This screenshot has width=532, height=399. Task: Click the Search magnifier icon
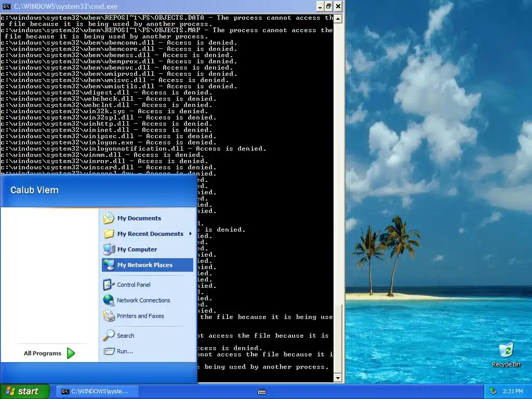(109, 336)
